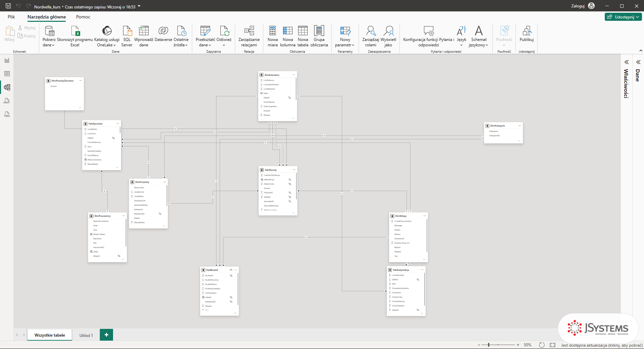Add a Nowa kolumna
Viewport: 644px width, 349px height.
288,36
